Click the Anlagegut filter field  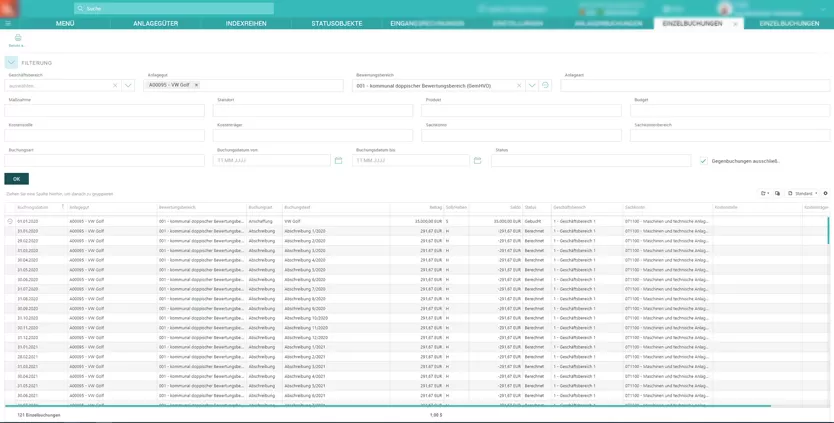[x=243, y=85]
